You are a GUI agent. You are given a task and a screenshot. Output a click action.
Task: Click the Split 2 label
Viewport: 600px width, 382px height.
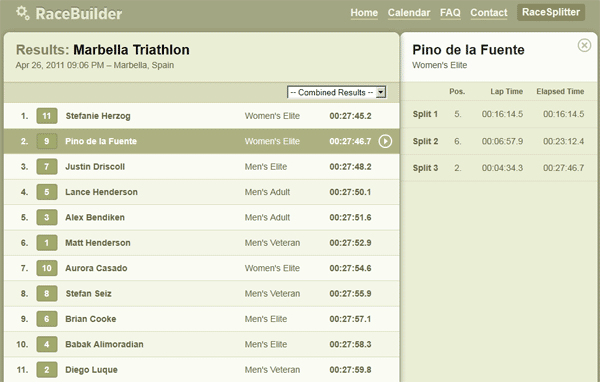(425, 141)
